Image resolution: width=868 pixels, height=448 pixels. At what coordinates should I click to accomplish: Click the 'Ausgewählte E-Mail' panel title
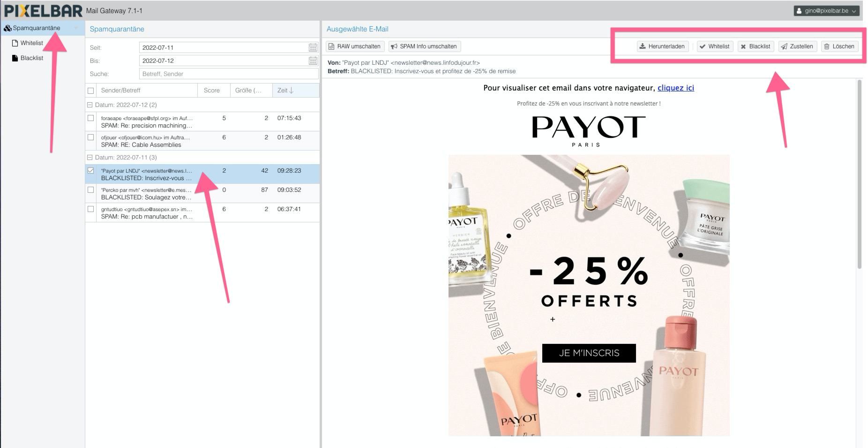click(x=358, y=29)
